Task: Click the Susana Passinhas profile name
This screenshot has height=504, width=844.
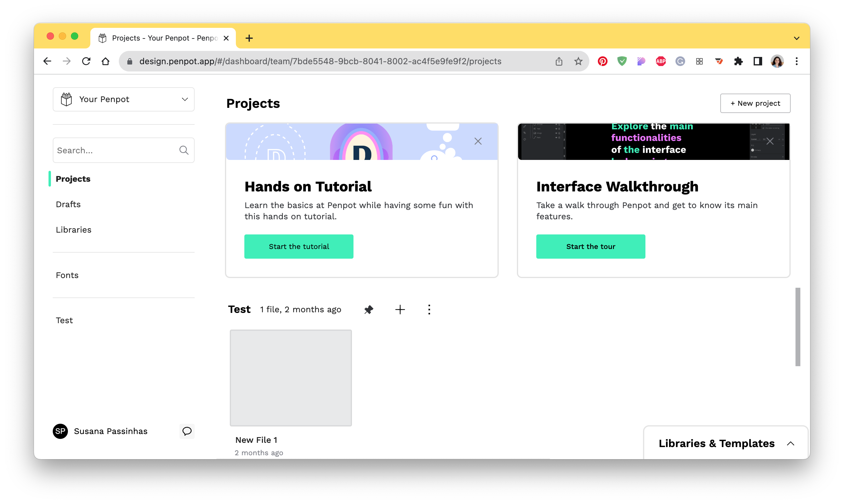Action: pyautogui.click(x=110, y=431)
